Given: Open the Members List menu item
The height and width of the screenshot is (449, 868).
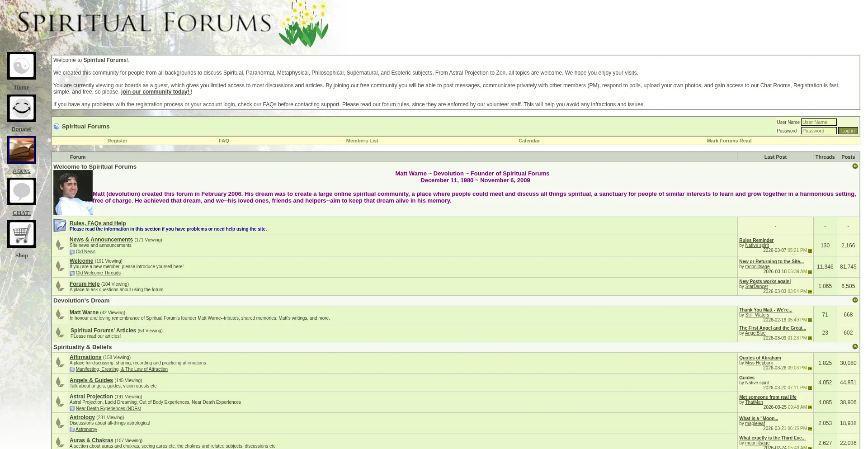Looking at the screenshot, I should [x=362, y=141].
